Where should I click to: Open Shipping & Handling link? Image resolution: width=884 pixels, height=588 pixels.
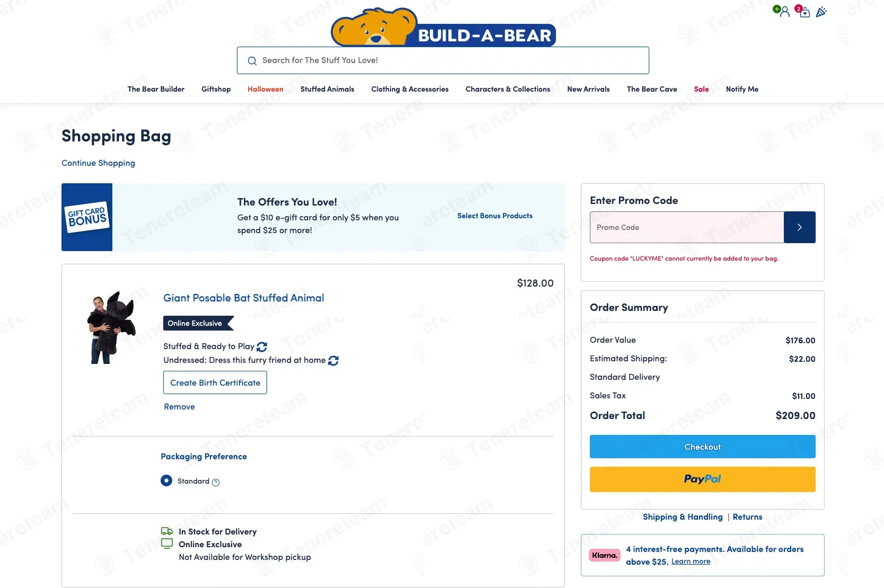683,517
